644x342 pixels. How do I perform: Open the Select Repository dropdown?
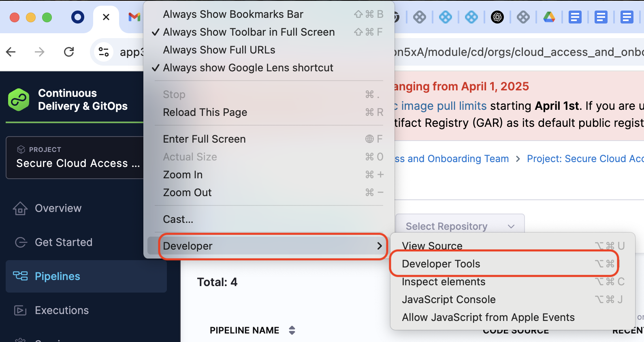click(x=460, y=226)
